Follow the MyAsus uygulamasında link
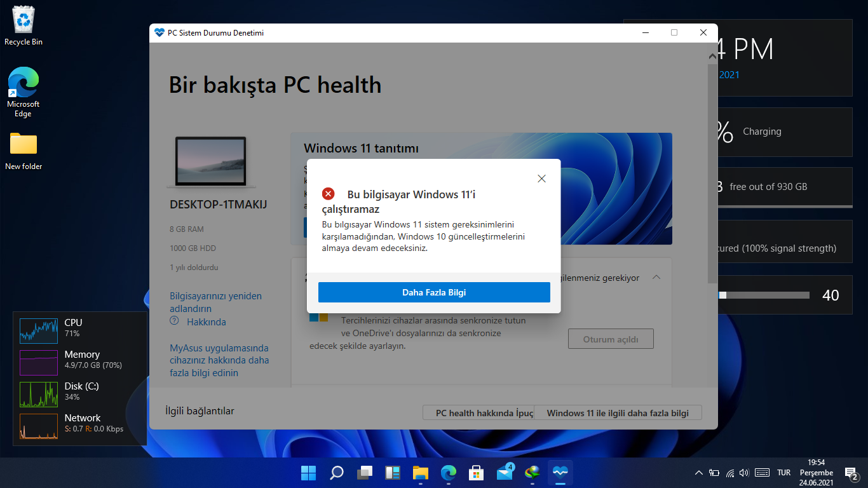The width and height of the screenshot is (868, 488). 219,360
